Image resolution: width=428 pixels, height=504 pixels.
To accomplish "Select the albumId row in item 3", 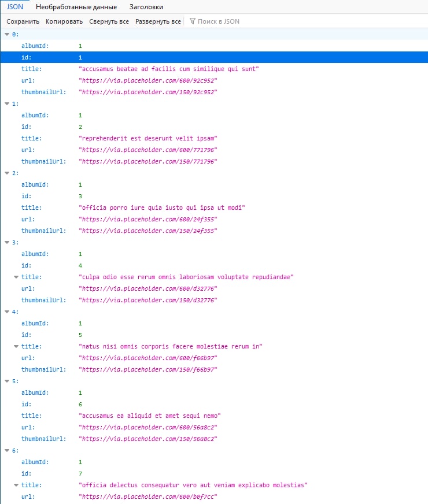I will pyautogui.click(x=214, y=254).
